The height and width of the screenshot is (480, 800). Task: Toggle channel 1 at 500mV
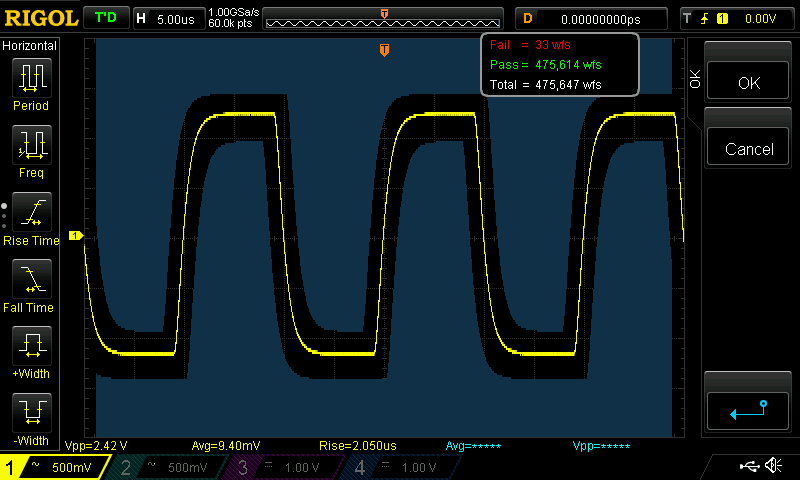click(55, 467)
